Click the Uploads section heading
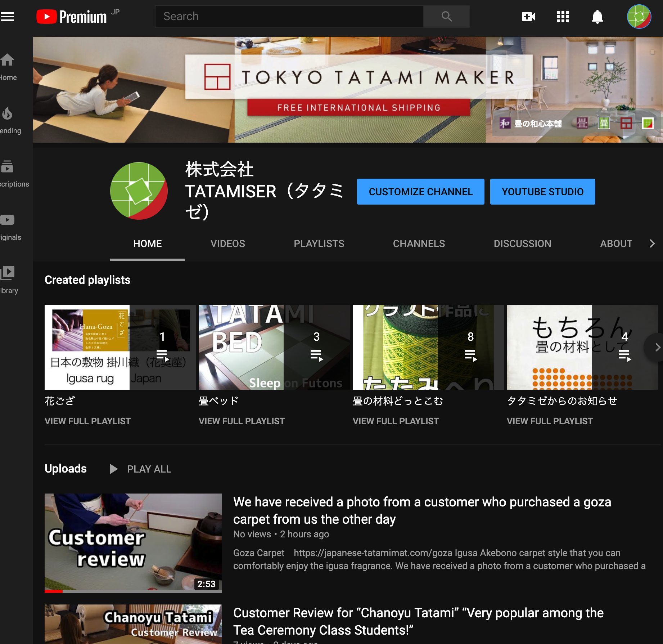Screen dimensions: 663x644 [66, 469]
